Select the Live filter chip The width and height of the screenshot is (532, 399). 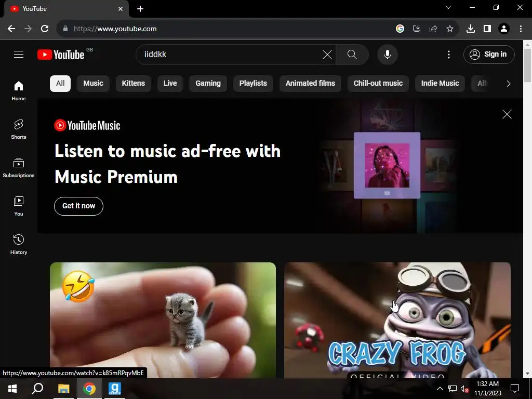point(170,84)
